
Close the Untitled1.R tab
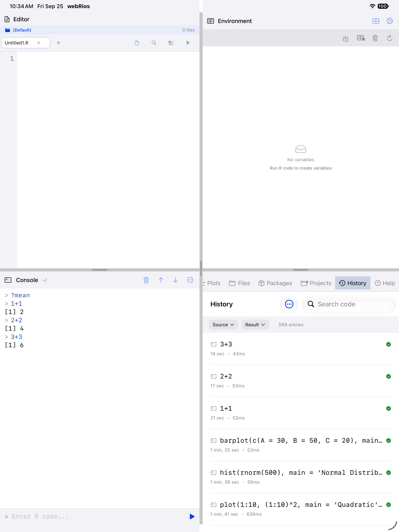38,43
